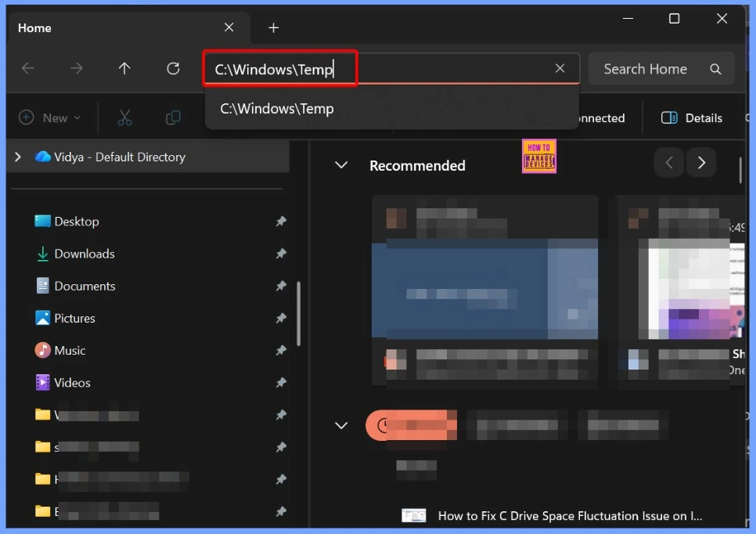Click the Refresh icon in navigation bar

click(x=173, y=69)
